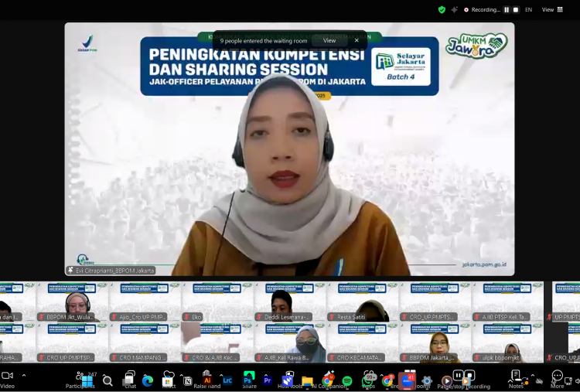
Task: Open the Settings gear on taskbar
Action: [427, 381]
